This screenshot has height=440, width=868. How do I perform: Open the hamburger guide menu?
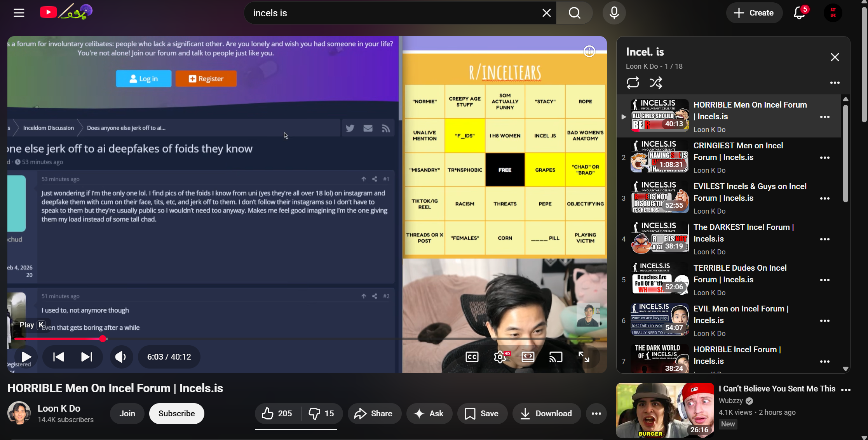click(x=19, y=13)
